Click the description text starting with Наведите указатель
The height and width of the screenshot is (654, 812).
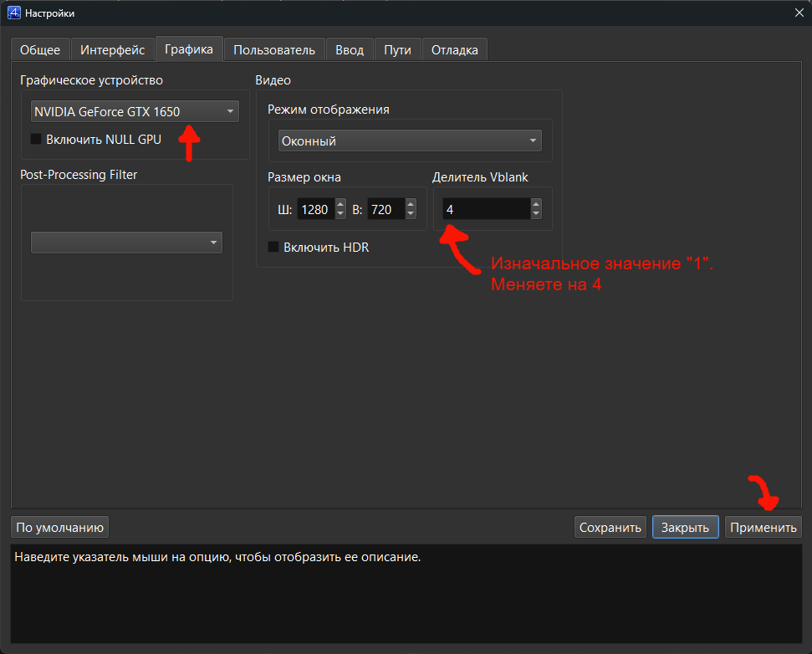[x=217, y=557]
